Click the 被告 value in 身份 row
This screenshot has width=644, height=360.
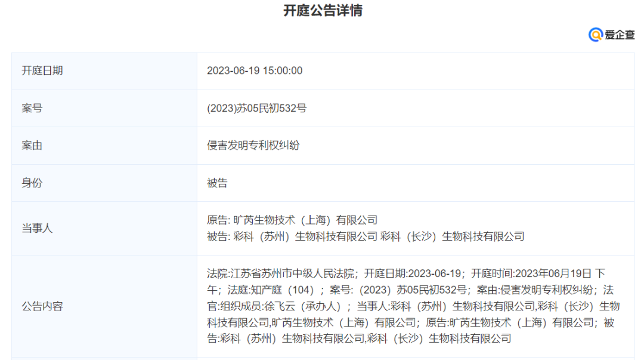[217, 183]
